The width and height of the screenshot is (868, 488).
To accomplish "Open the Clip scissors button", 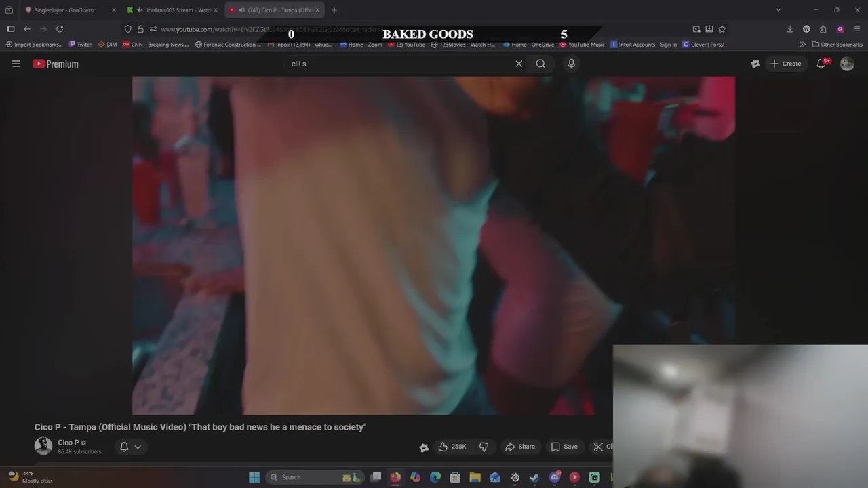I will click(603, 447).
